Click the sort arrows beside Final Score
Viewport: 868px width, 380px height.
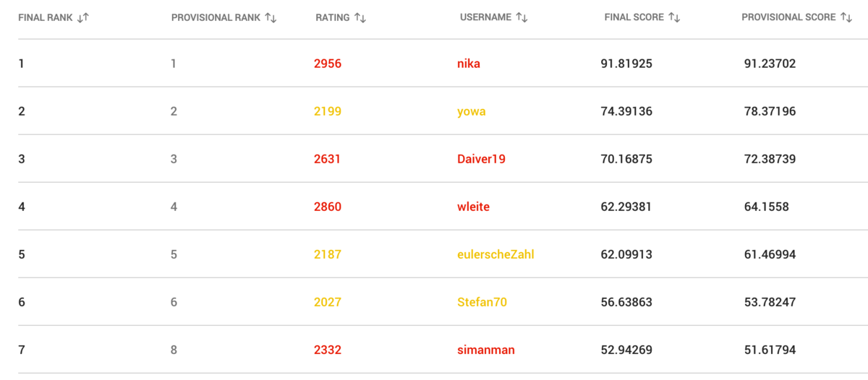[674, 17]
